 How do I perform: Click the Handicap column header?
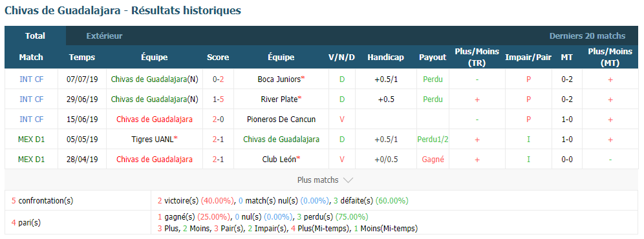(x=385, y=57)
